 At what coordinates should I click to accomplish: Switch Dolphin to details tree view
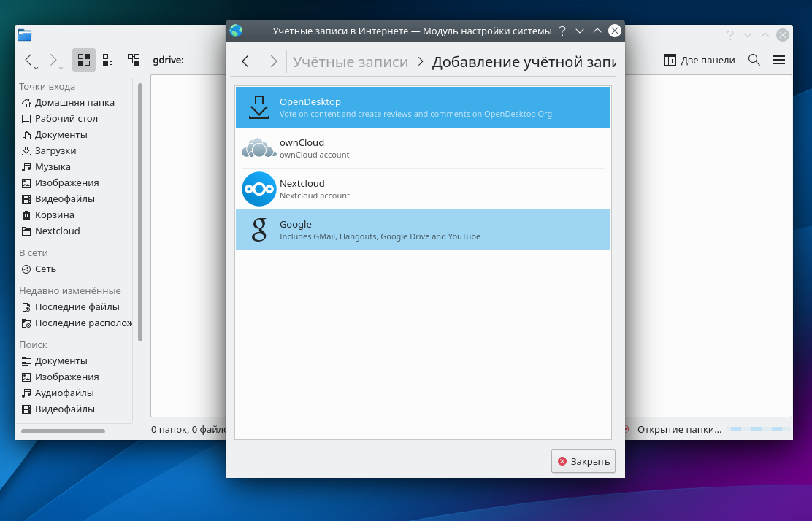[x=134, y=60]
